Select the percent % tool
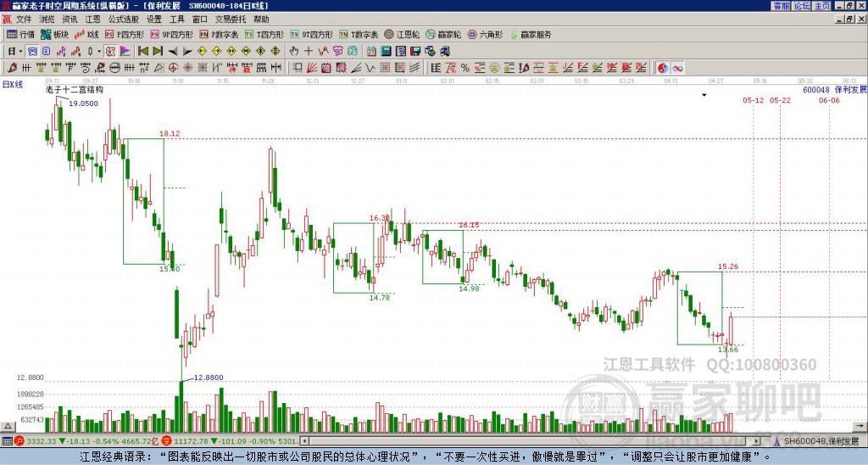868x465 pixels. tap(465, 68)
